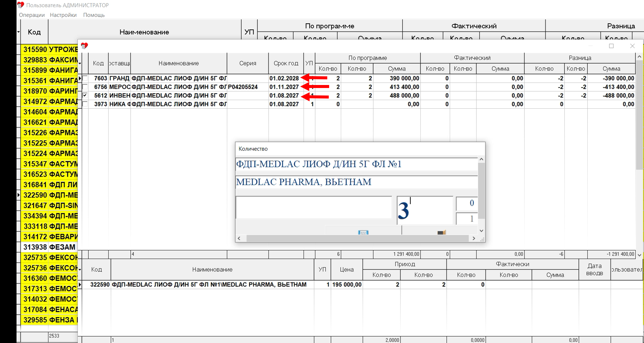Click batch table vertical scrollbar thumb
The width and height of the screenshot is (644, 343).
pyautogui.click(x=639, y=114)
